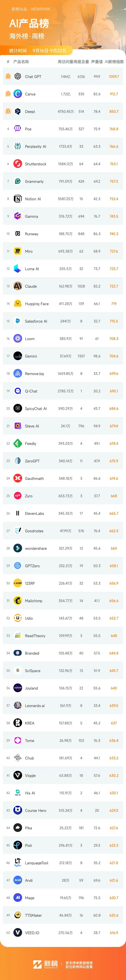Click the Canva logo icon
This screenshot has height=980, width=126.
tap(18, 94)
